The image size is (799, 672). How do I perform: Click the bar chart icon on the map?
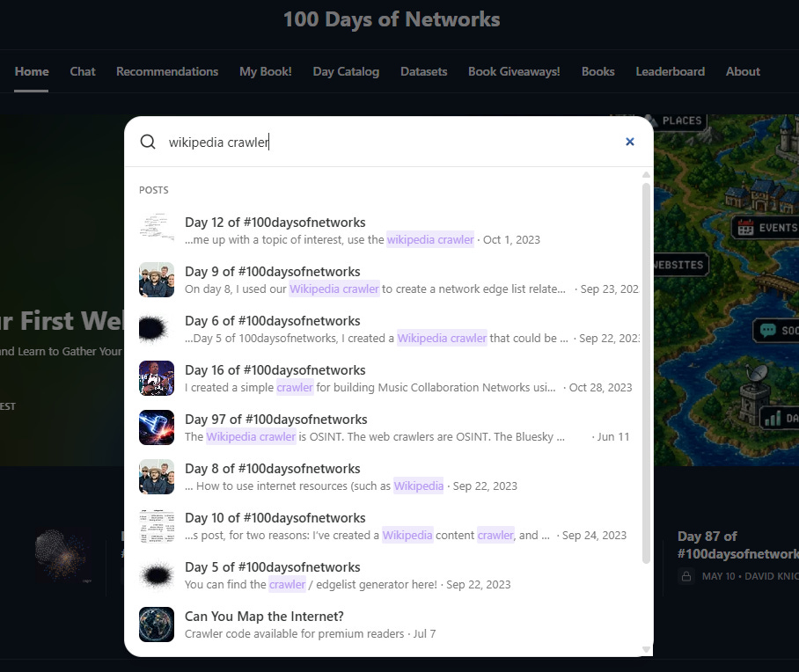click(x=773, y=419)
